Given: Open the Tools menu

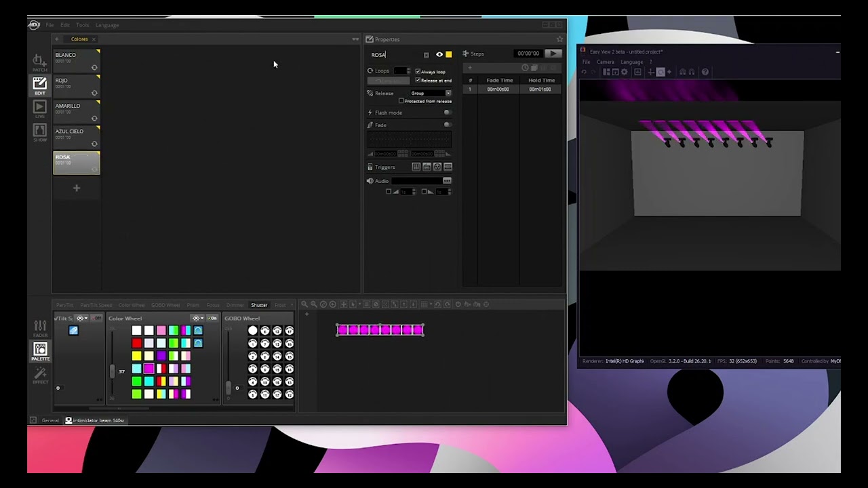Looking at the screenshot, I should click(82, 25).
